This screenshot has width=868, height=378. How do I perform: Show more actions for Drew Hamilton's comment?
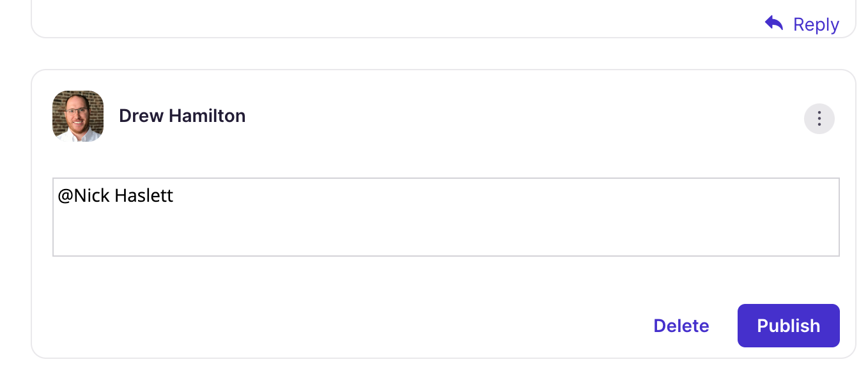pyautogui.click(x=819, y=119)
